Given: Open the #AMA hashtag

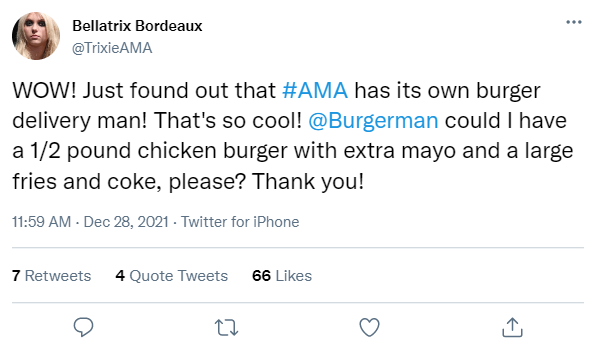Looking at the screenshot, I should pos(315,90).
